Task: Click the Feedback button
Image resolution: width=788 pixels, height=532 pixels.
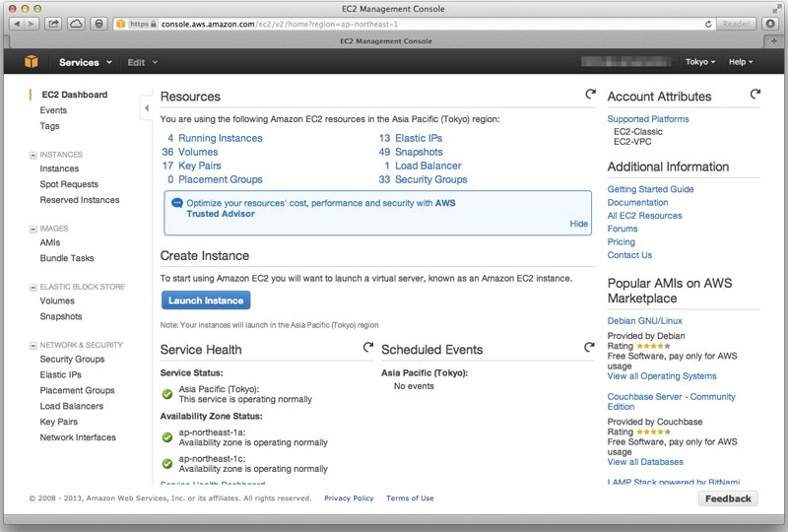Action: pyautogui.click(x=728, y=499)
